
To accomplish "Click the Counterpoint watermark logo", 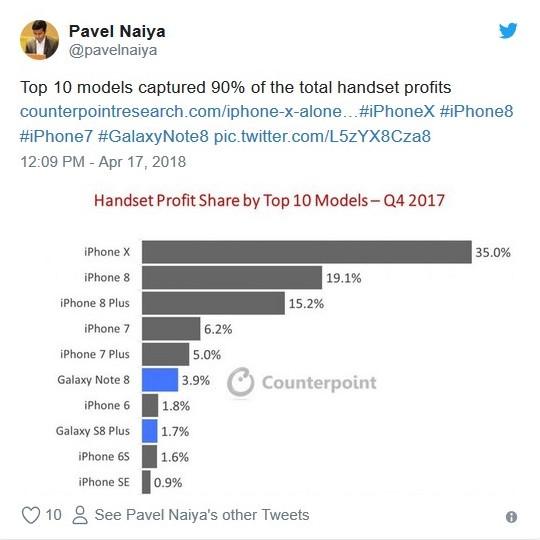I will click(x=302, y=382).
